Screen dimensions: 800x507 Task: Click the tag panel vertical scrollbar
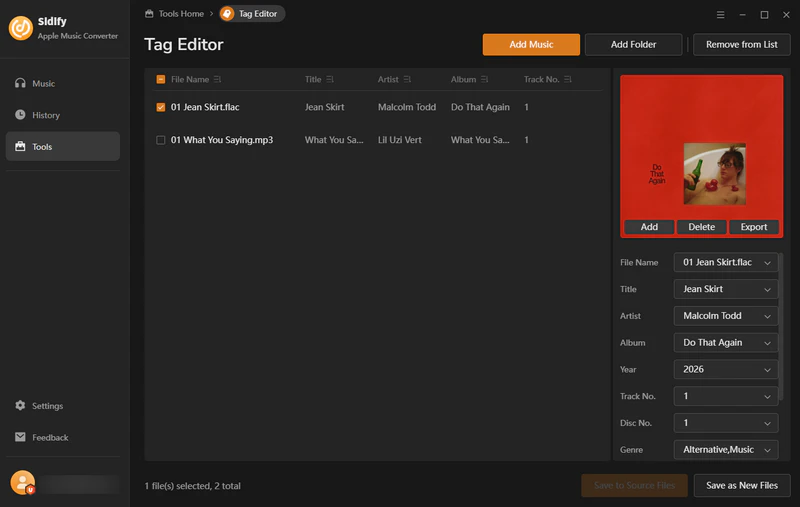pyautogui.click(x=781, y=326)
